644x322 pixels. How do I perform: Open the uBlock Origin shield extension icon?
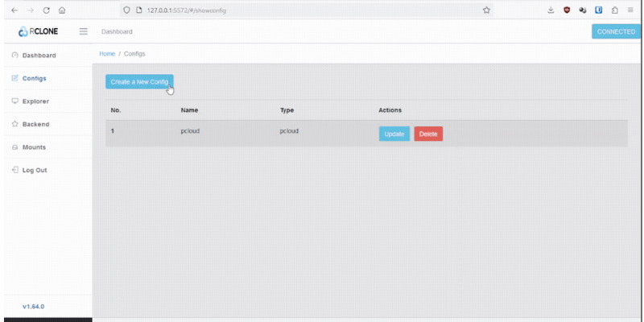point(567,10)
